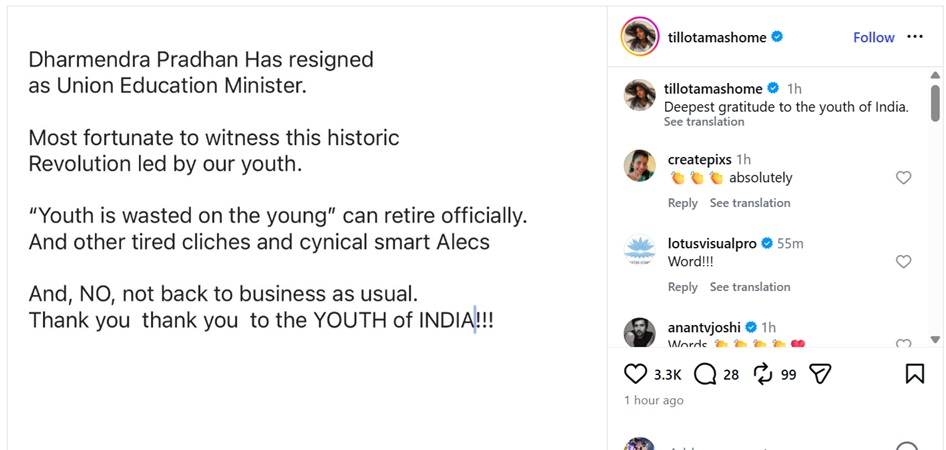Open createpixs profile avatar
Screen dimensions: 946x450
pyautogui.click(x=640, y=166)
